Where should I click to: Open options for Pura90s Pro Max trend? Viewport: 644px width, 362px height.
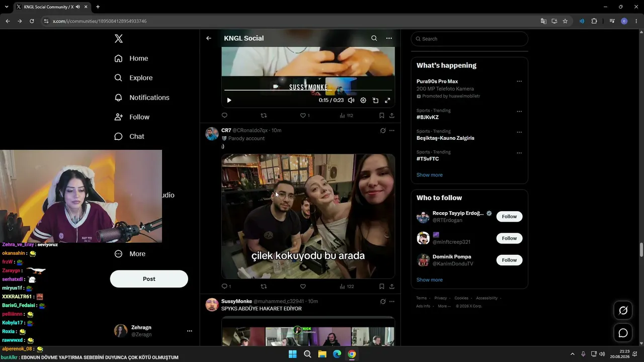[519, 81]
